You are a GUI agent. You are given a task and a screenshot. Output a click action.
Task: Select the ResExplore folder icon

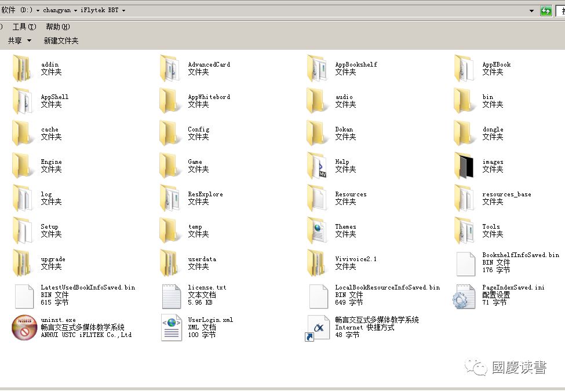pos(170,197)
